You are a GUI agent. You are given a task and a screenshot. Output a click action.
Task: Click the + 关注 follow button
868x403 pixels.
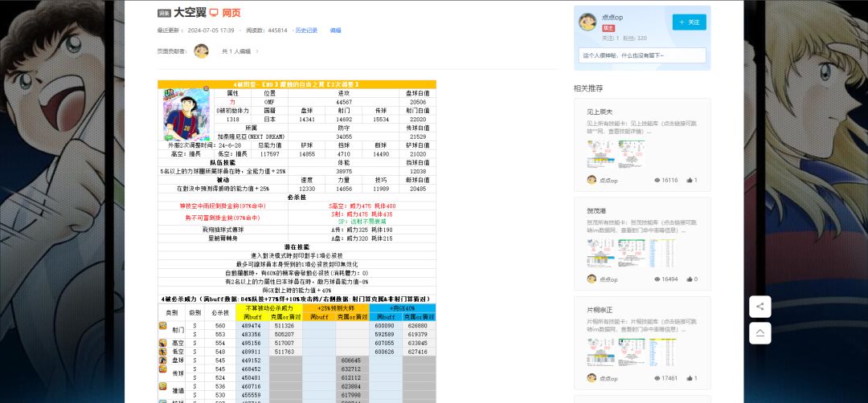point(690,22)
